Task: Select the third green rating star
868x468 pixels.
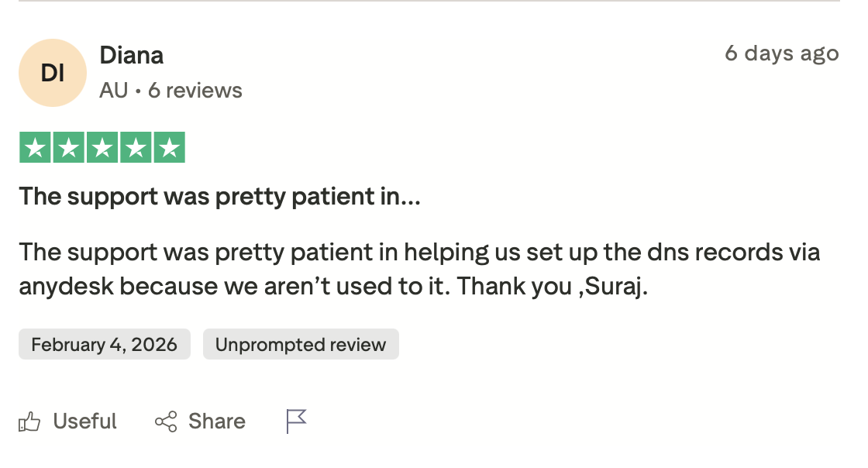Action: pos(102,148)
